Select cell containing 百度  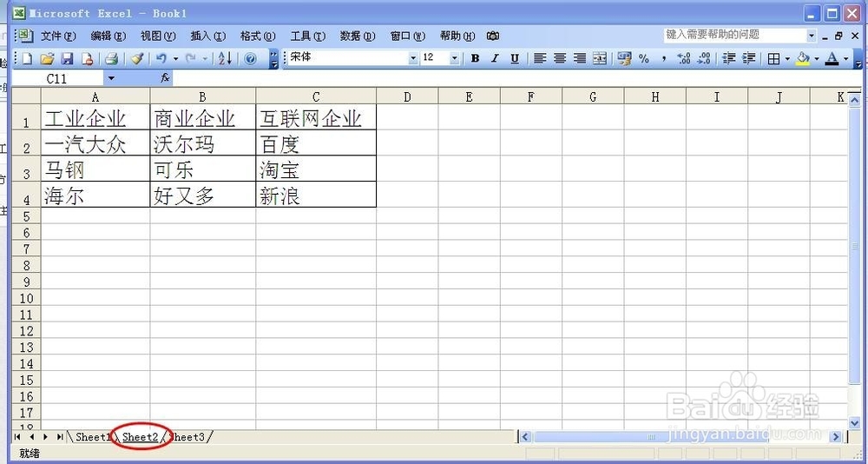[316, 143]
